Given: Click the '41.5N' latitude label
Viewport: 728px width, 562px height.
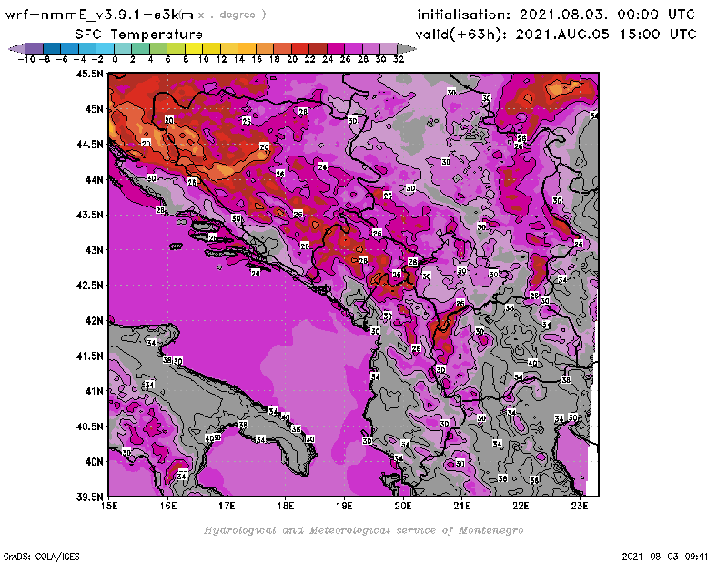Looking at the screenshot, I should (89, 356).
